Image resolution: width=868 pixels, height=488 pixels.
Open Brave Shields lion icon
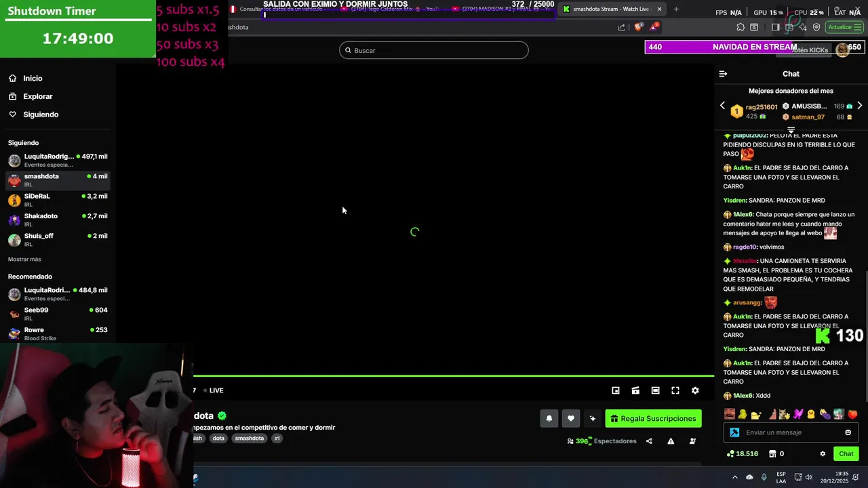tap(638, 27)
